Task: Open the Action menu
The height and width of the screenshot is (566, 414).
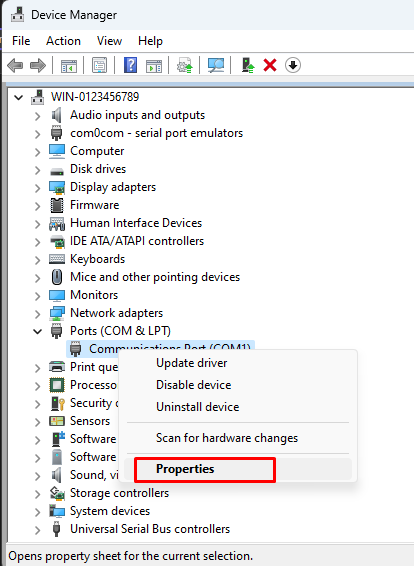Action: coord(63,41)
